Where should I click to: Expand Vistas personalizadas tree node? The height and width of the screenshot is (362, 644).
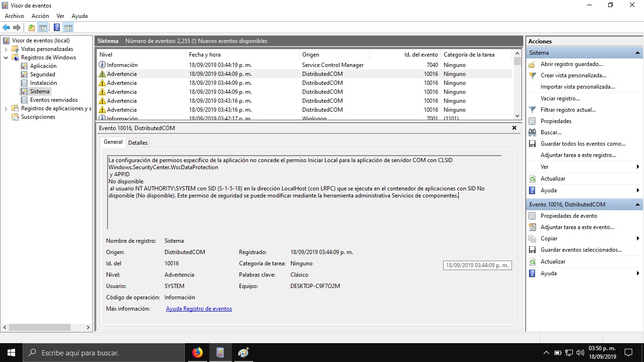point(6,49)
